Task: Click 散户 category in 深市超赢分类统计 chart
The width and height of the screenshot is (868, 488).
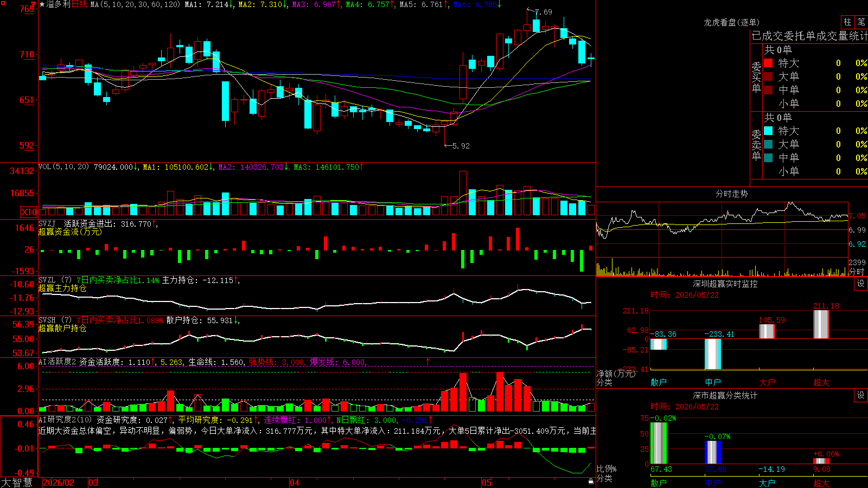Action: (x=659, y=483)
